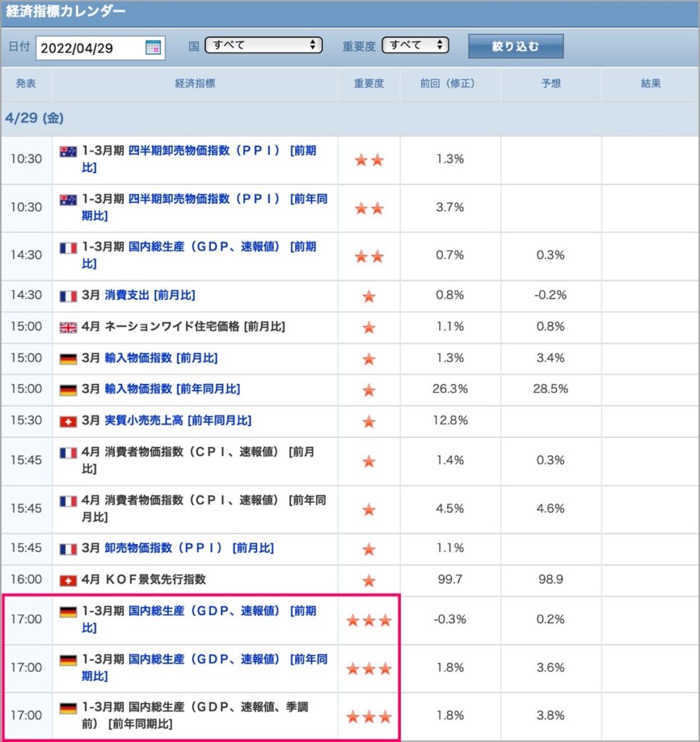The height and width of the screenshot is (742, 700).
Task: Open the 輸入物価指数 [前年同月比] link
Action: [172, 389]
